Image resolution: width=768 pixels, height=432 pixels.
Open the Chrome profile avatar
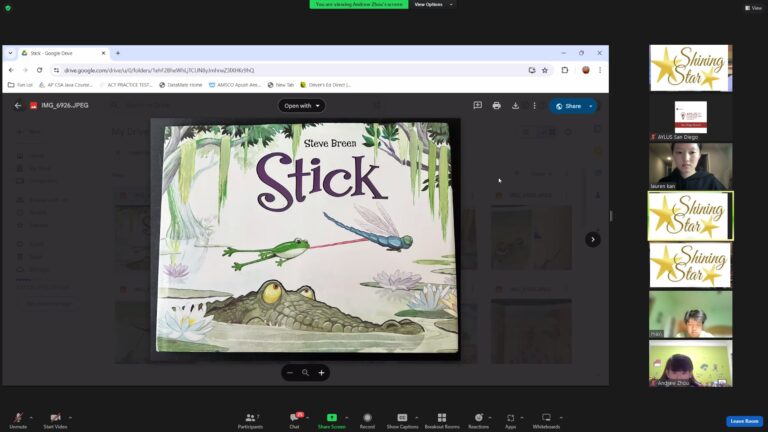pos(585,70)
